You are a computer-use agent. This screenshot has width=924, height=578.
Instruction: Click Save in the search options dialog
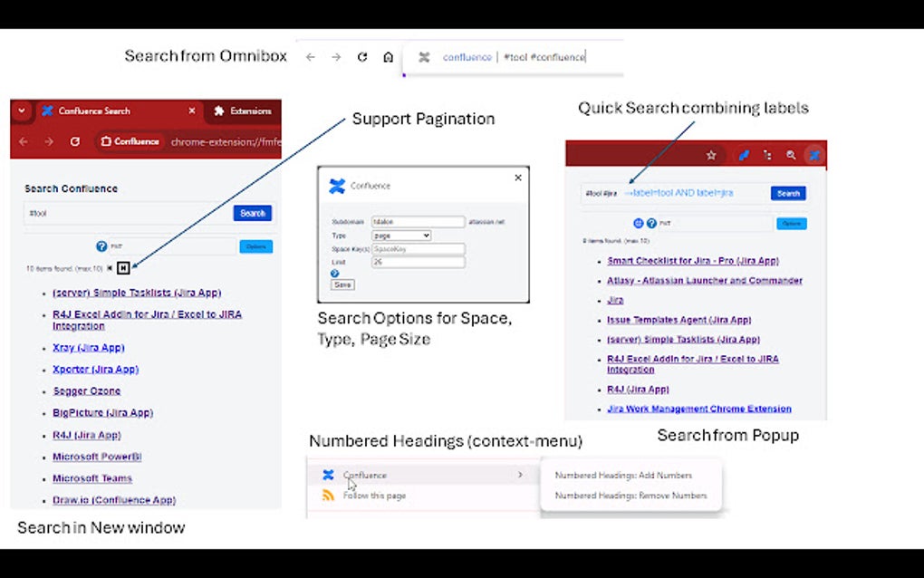tap(342, 284)
